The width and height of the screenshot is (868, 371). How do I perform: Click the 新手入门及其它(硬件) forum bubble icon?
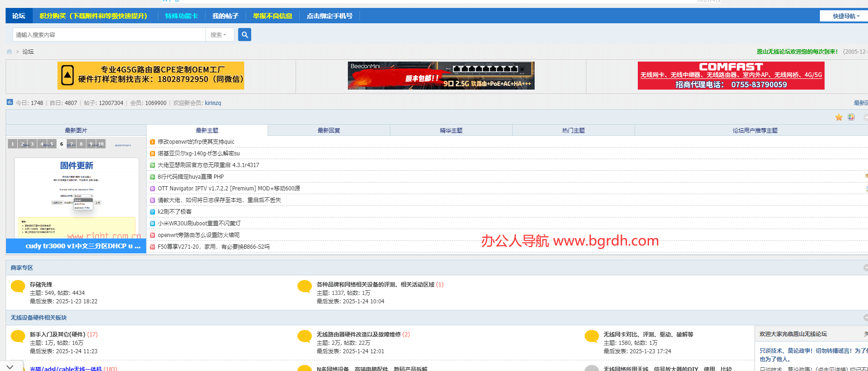coord(18,336)
